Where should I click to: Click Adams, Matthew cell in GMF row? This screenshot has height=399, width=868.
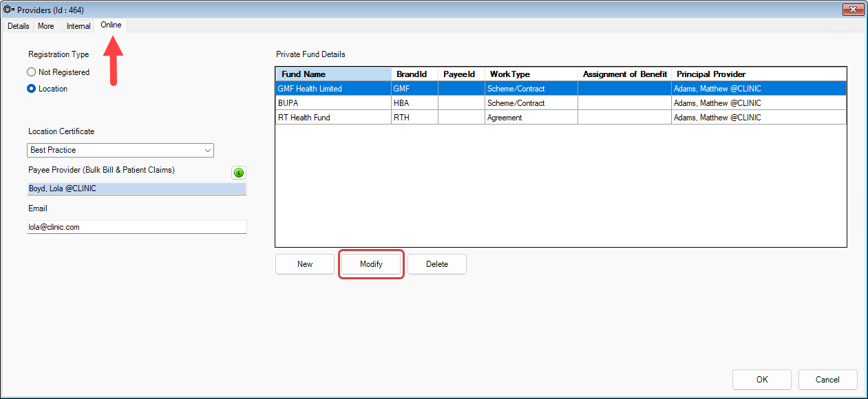pos(759,89)
